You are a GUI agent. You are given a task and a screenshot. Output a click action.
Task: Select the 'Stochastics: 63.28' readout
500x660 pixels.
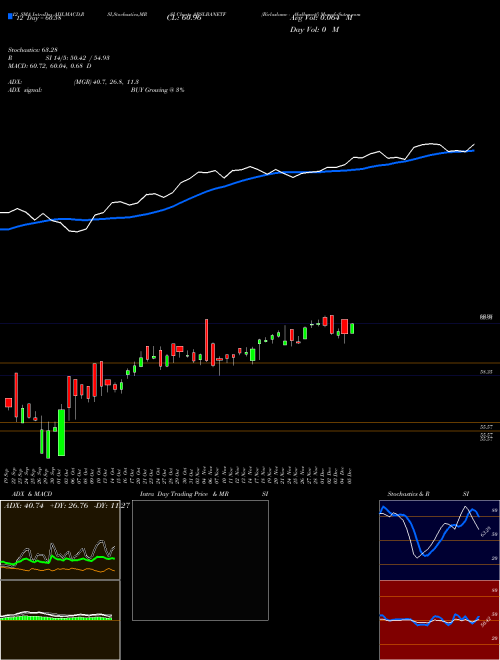32,51
